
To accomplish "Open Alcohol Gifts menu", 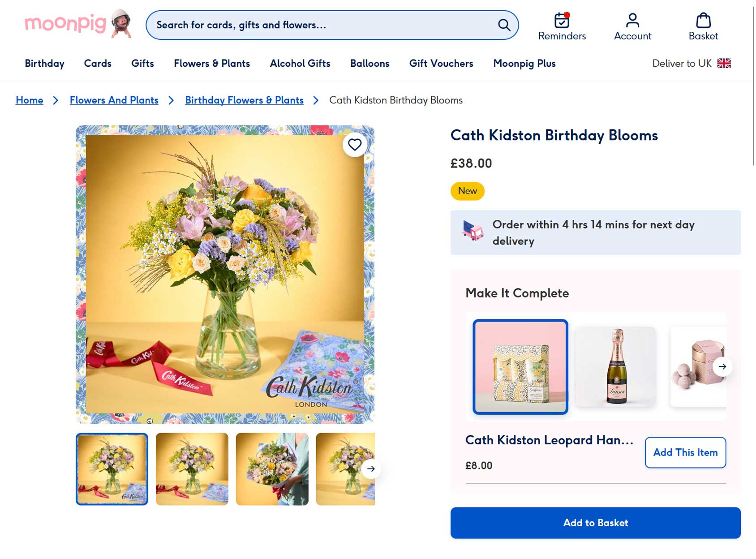I will [300, 63].
